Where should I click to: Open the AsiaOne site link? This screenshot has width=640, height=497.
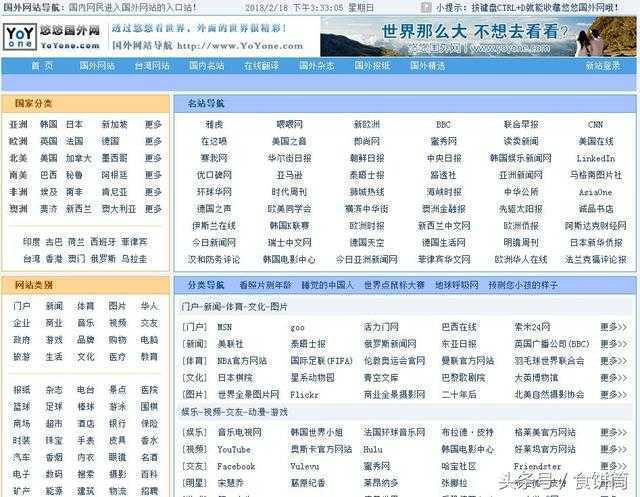(x=596, y=192)
